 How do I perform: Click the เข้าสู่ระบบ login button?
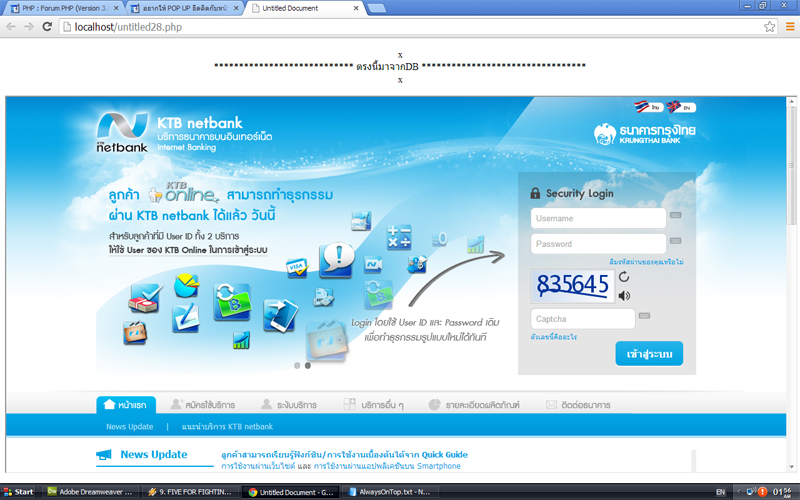coord(649,354)
